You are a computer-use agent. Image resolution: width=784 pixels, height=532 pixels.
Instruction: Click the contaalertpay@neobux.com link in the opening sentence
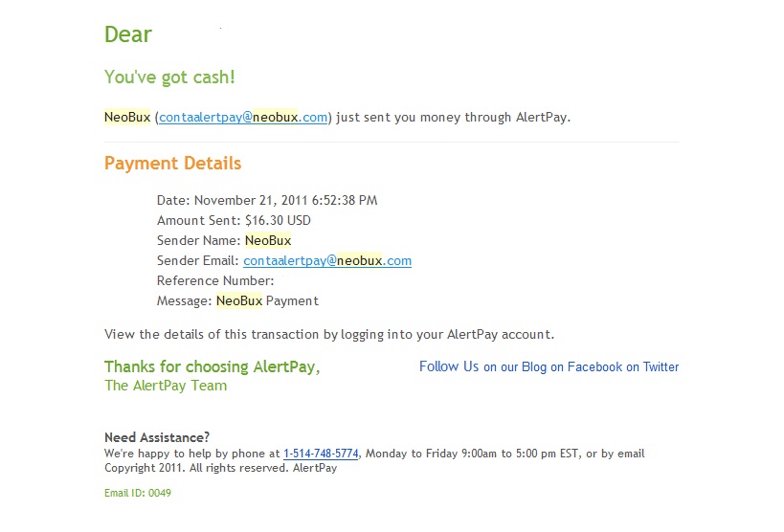click(x=243, y=118)
